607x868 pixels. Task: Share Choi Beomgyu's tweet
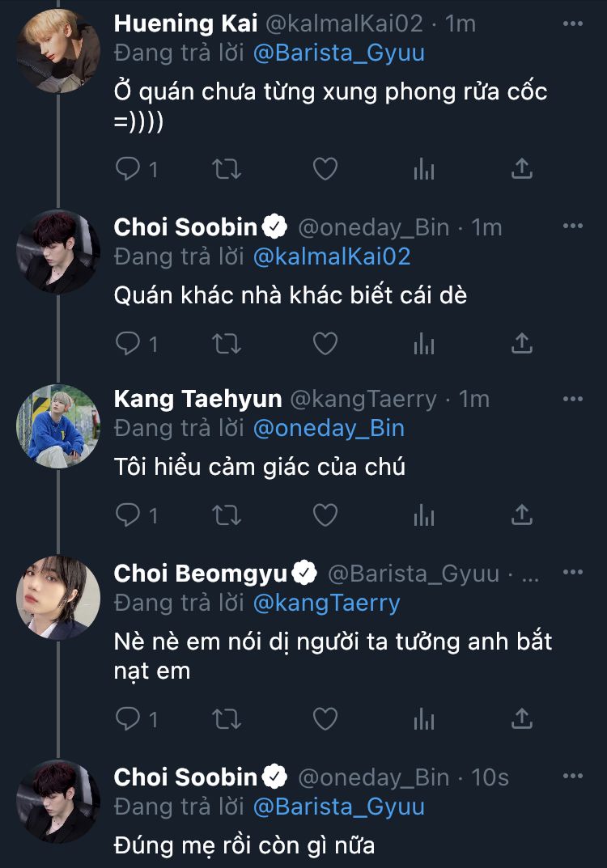(523, 718)
